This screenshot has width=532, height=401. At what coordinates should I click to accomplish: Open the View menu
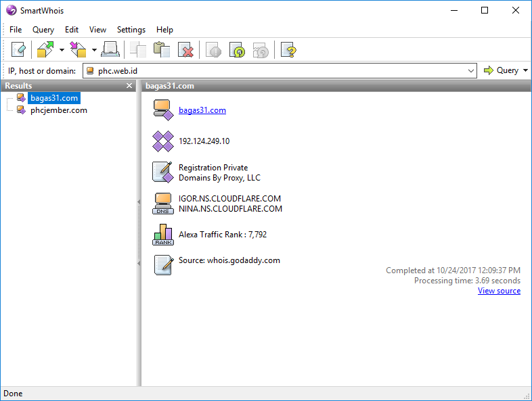(97, 30)
